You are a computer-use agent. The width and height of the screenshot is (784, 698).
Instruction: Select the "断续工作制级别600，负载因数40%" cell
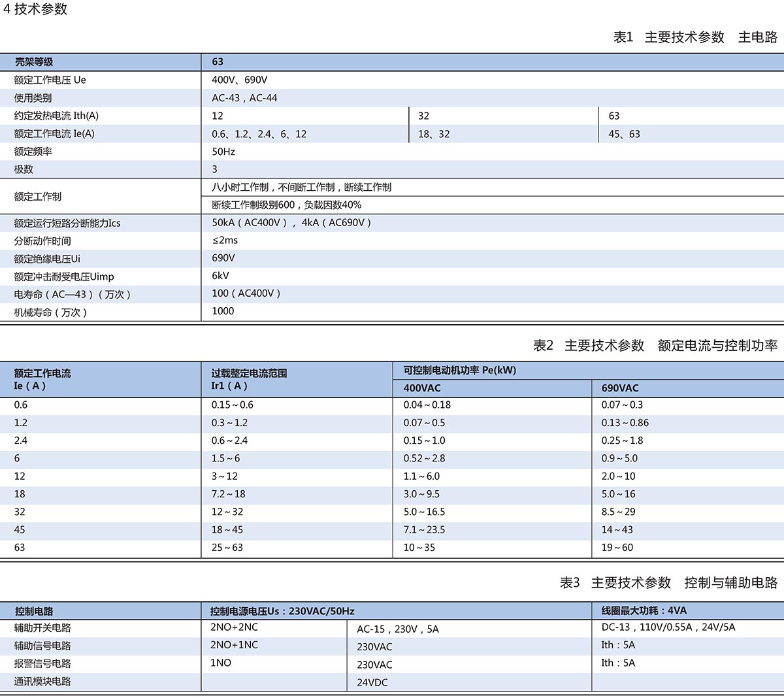pos(286,205)
